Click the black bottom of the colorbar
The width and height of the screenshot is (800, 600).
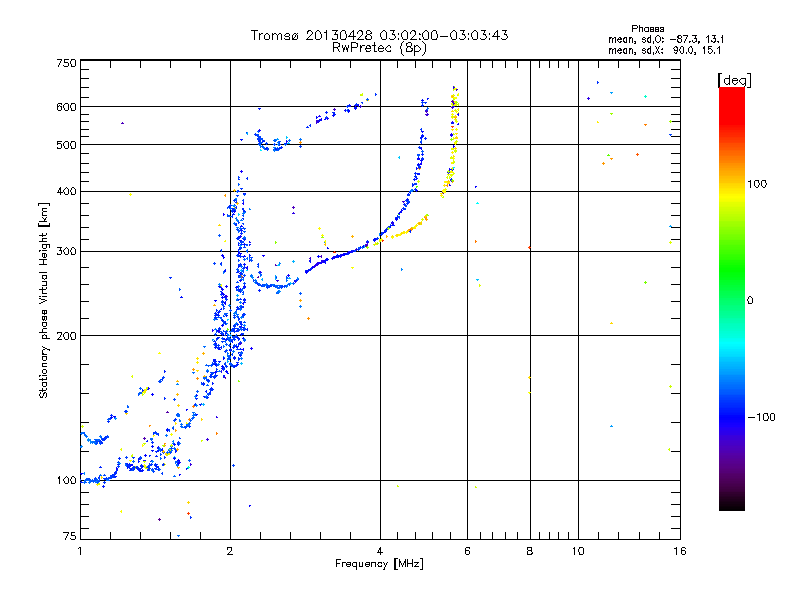tap(732, 503)
